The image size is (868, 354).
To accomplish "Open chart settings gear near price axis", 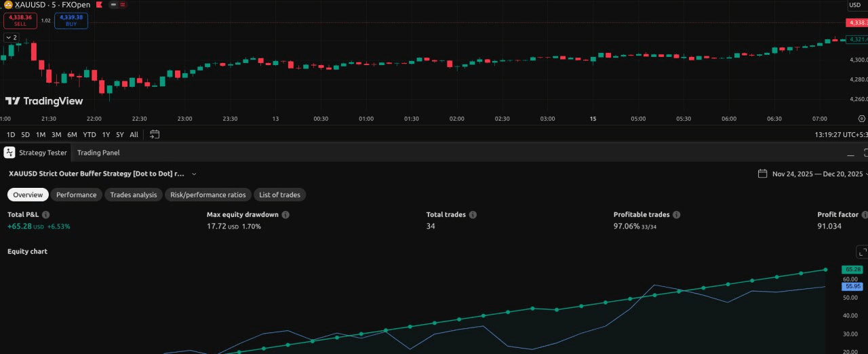I will click(x=861, y=118).
